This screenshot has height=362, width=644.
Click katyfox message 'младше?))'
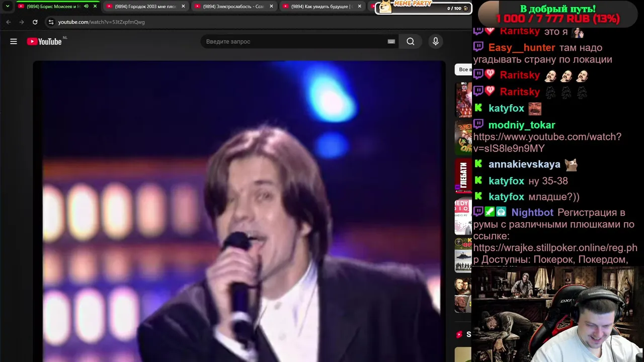pyautogui.click(x=554, y=197)
